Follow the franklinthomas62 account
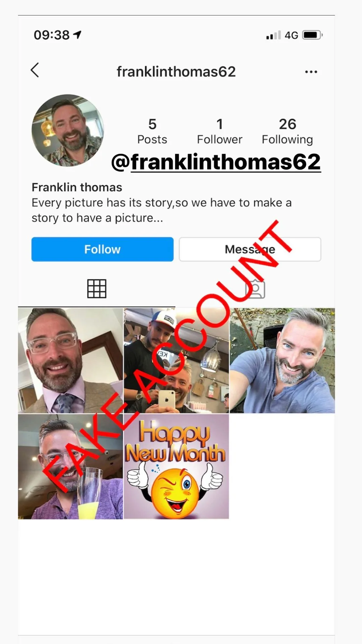362x644 pixels. 103,249
